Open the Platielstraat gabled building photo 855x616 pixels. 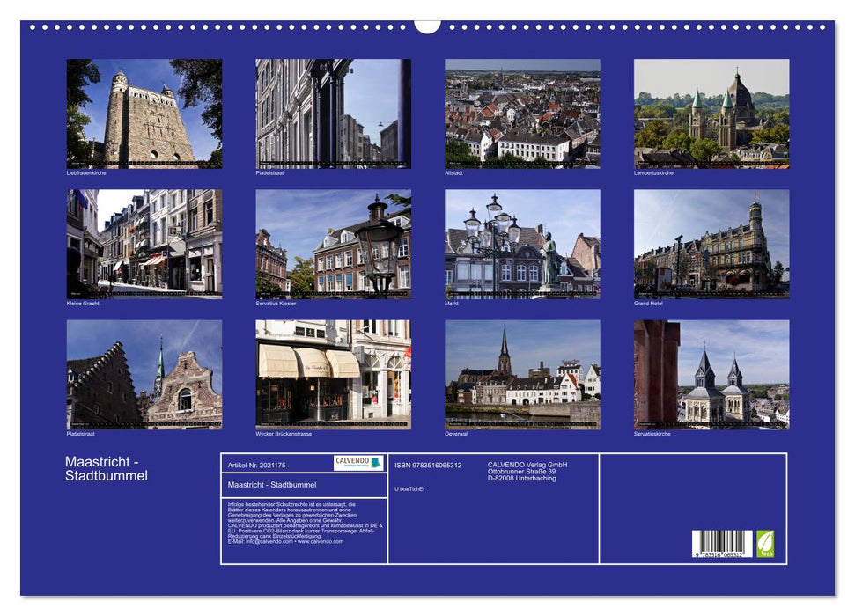point(139,374)
